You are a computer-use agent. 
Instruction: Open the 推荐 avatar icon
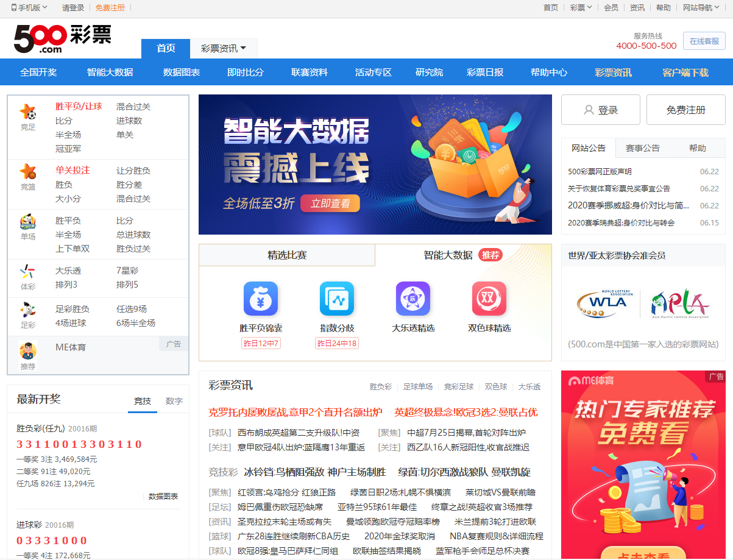[x=28, y=351]
